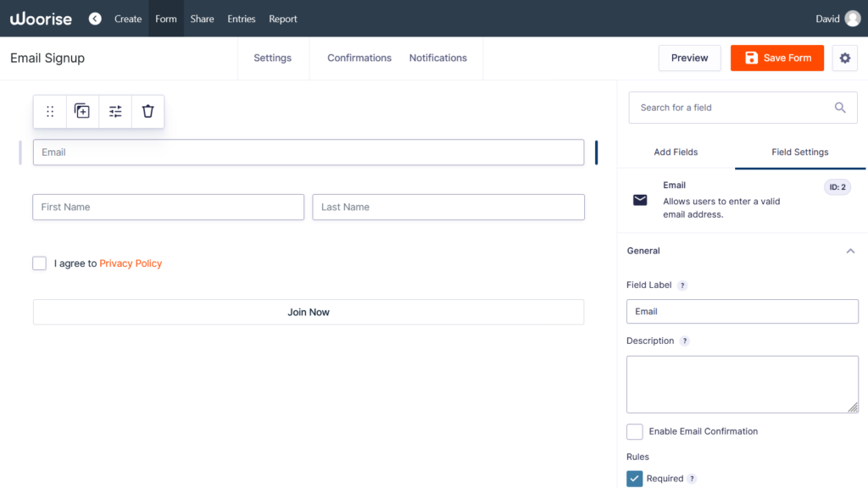
Task: Click the Email field envelope icon
Action: pyautogui.click(x=640, y=200)
